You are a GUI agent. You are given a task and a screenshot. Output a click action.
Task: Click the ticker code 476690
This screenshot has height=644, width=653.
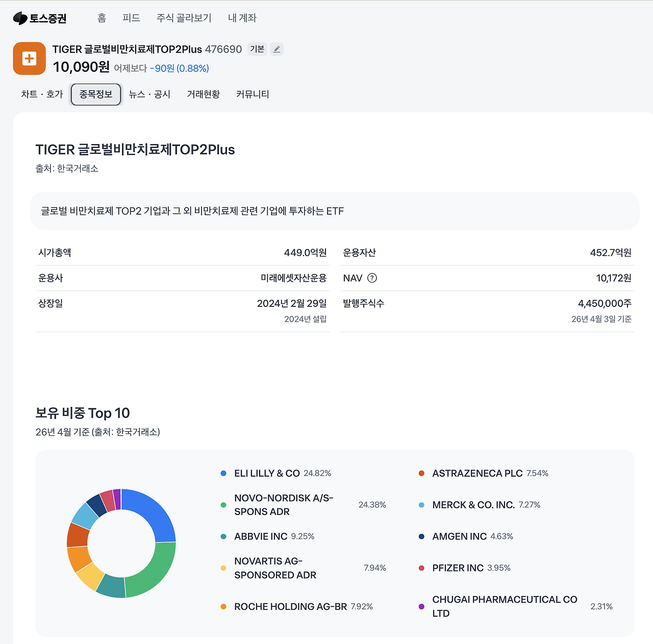223,49
